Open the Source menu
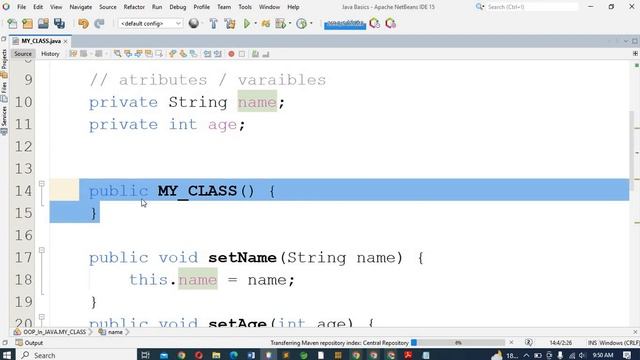This screenshot has width=640, height=360. pyautogui.click(x=108, y=7)
